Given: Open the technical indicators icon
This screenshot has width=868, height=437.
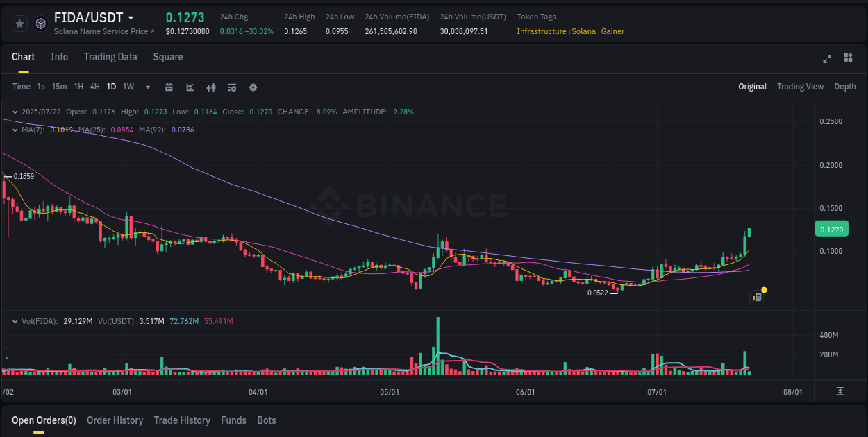Looking at the screenshot, I should pyautogui.click(x=210, y=87).
